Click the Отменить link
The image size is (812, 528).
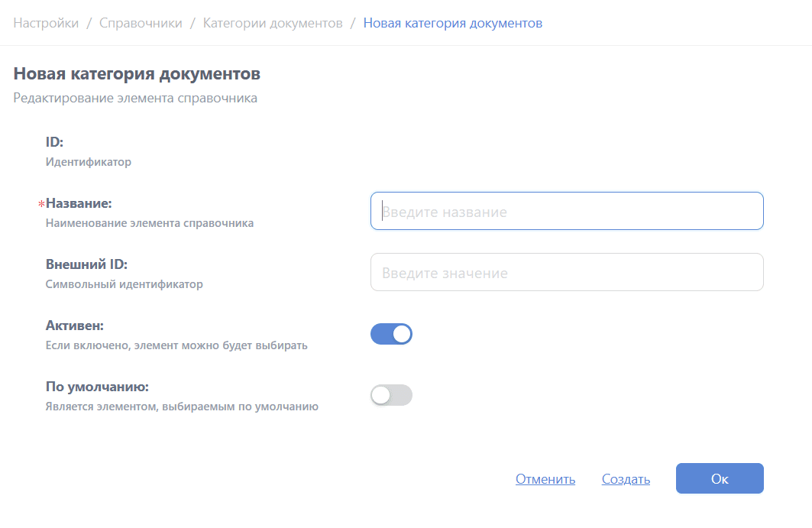coord(545,479)
